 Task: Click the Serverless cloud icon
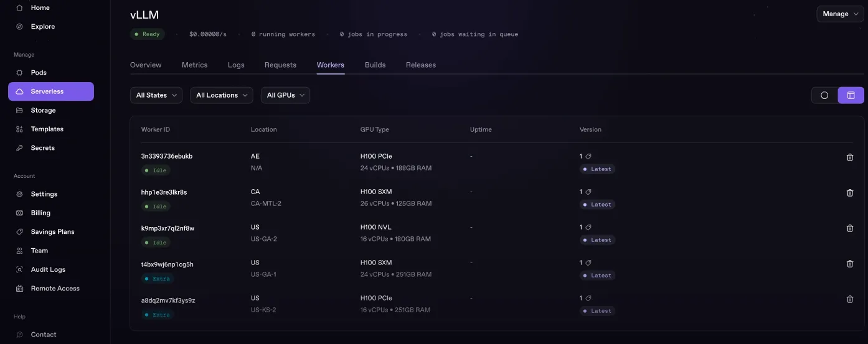coord(19,91)
